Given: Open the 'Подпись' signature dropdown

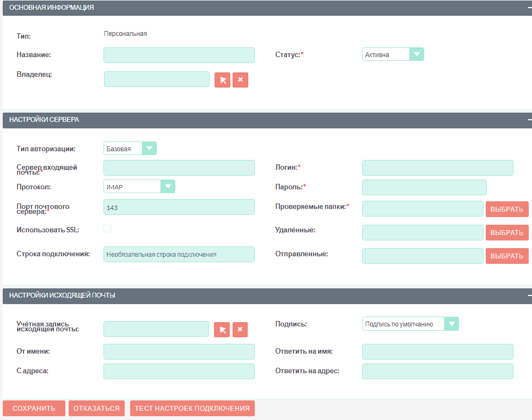Looking at the screenshot, I should pos(410,324).
